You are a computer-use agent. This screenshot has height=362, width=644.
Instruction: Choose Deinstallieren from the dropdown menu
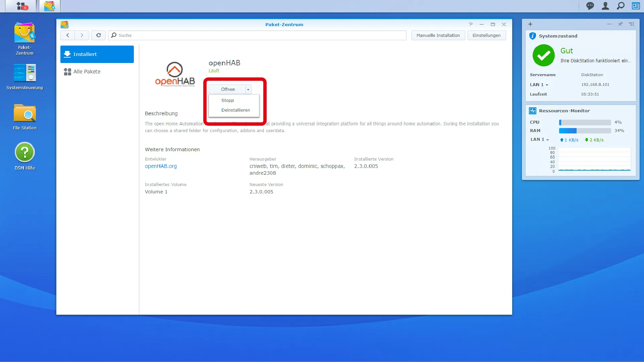pyautogui.click(x=234, y=110)
